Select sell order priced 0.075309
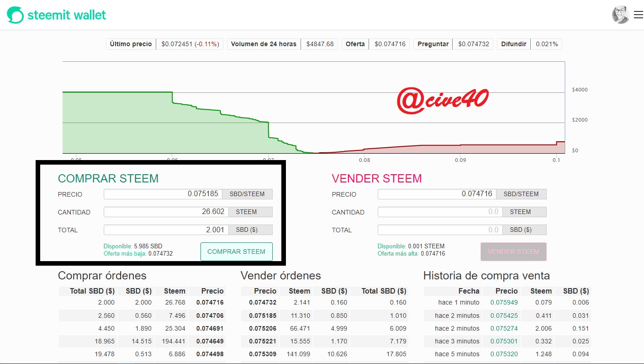The height and width of the screenshot is (364, 644). pos(324,354)
